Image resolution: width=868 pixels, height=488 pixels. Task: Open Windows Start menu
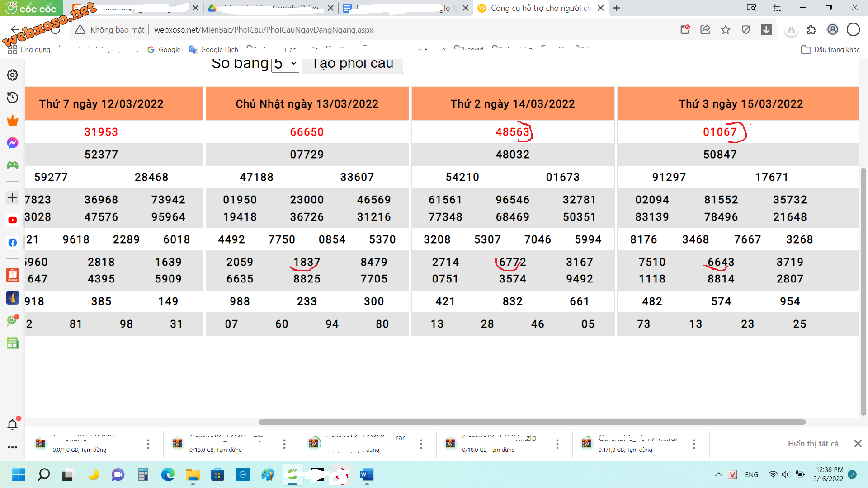pyautogui.click(x=19, y=475)
